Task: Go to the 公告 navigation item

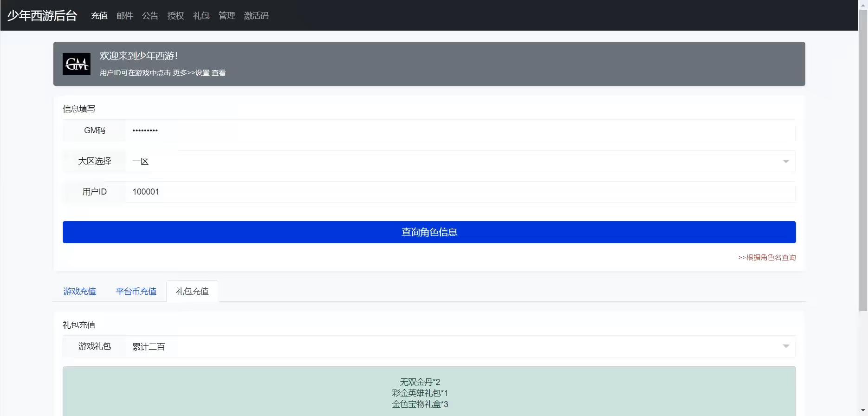Action: (150, 16)
